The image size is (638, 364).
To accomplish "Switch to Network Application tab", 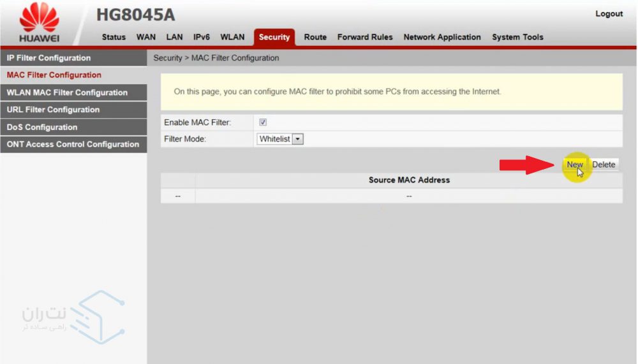I will coord(442,37).
